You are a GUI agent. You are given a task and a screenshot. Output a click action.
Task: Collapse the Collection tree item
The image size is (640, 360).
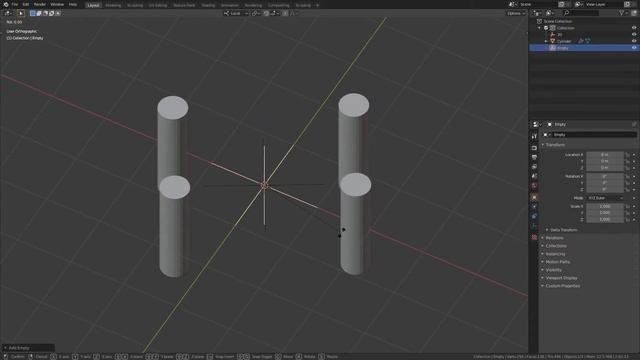click(540, 28)
